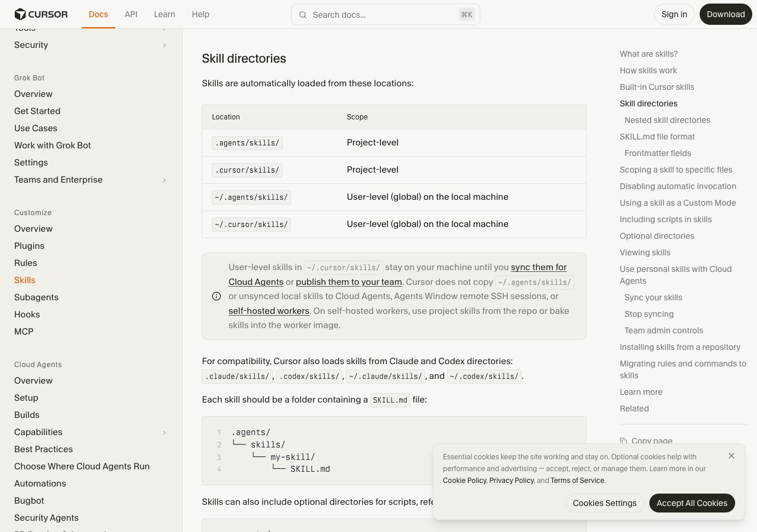Open Cookies Settings
The width and height of the screenshot is (757, 532).
coord(604,503)
